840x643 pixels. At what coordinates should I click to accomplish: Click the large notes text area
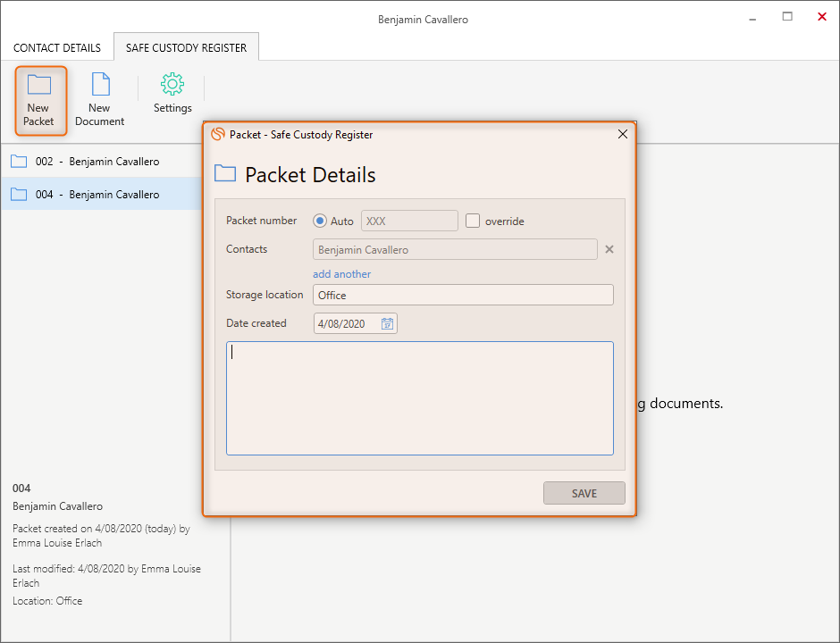coord(420,398)
